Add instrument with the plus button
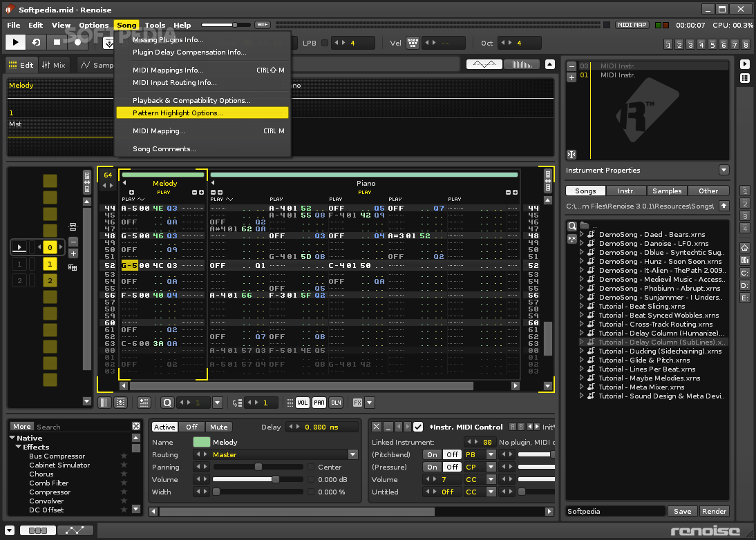756x540 pixels. coord(571,77)
